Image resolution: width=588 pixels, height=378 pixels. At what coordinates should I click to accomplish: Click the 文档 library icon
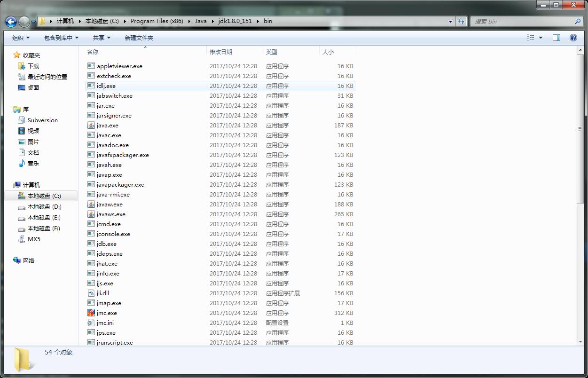22,152
